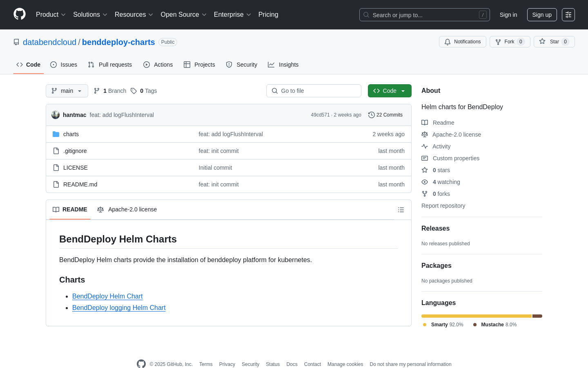The height and width of the screenshot is (368, 588).
Task: Expand the Product menu
Action: click(x=51, y=15)
